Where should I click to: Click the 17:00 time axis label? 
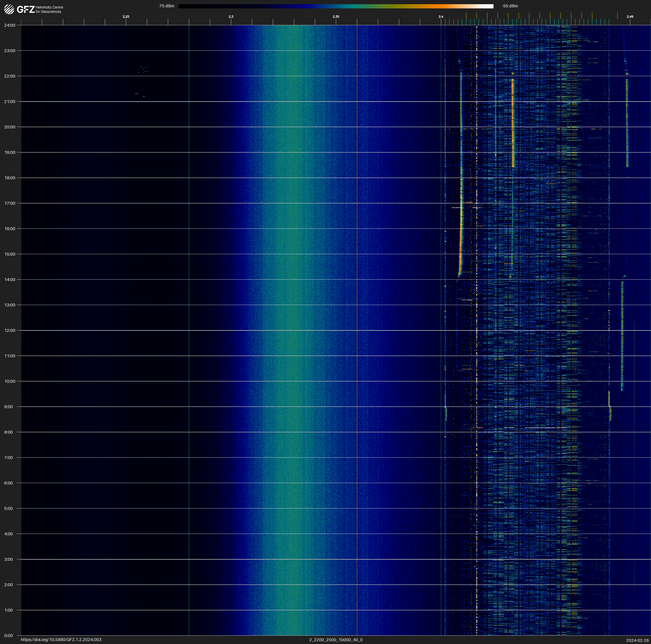[x=10, y=203]
